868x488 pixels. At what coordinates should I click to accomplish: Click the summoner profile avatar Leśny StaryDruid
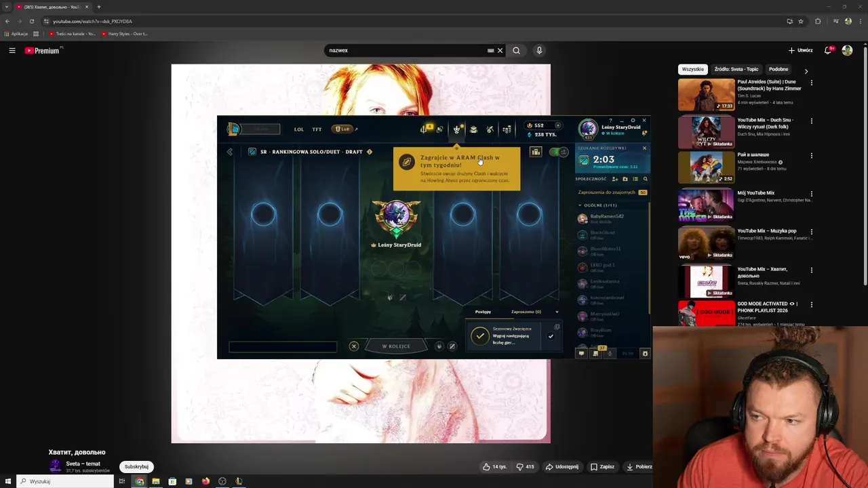(588, 129)
